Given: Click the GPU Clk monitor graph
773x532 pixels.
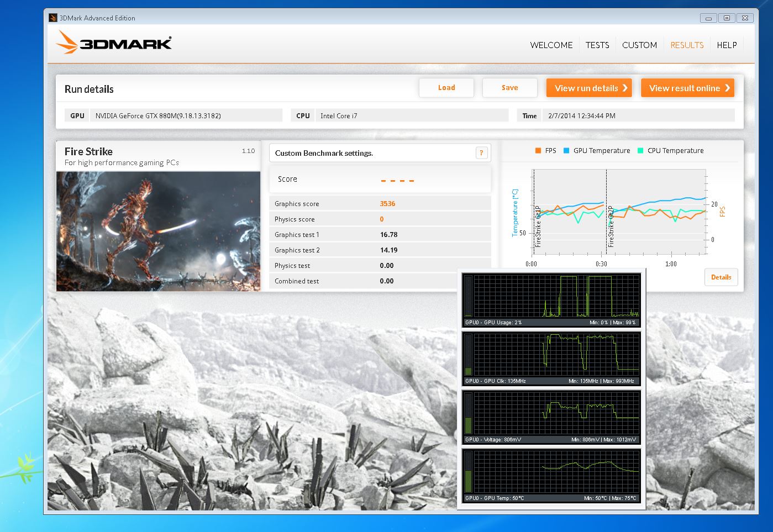Looking at the screenshot, I should pos(551,359).
